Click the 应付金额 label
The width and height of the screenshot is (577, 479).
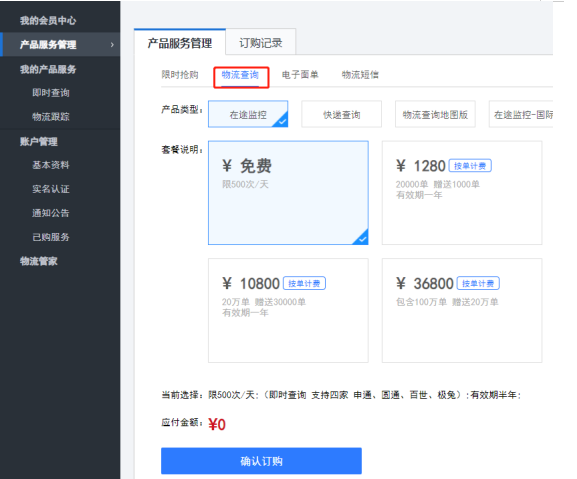click(x=181, y=422)
